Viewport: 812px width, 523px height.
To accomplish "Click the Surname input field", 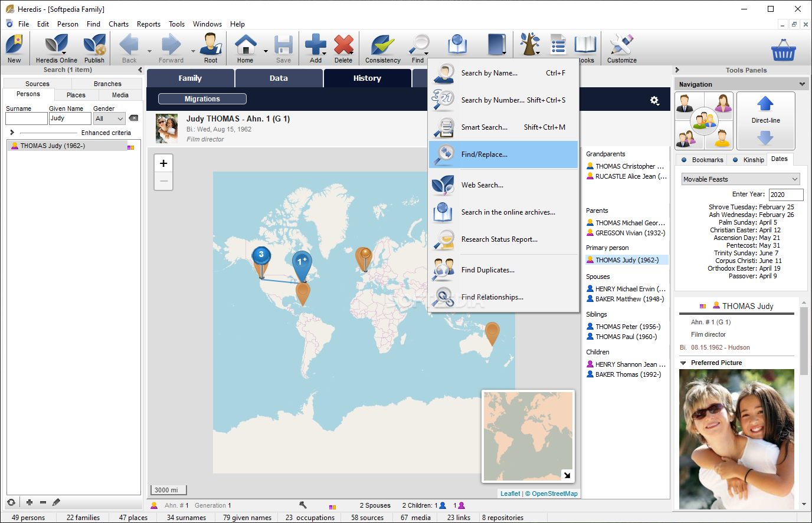I will (x=27, y=119).
